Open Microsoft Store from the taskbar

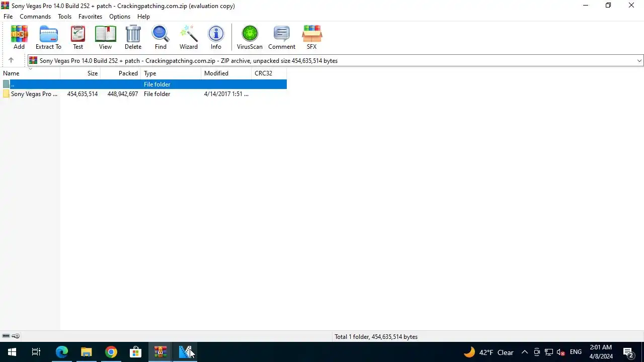(x=136, y=352)
